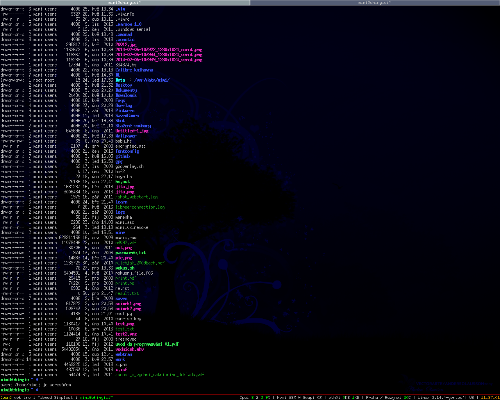Viewport: 500px width, 400px height.
Task: Switch to the inactive right terminal tab
Action: coord(375,3)
